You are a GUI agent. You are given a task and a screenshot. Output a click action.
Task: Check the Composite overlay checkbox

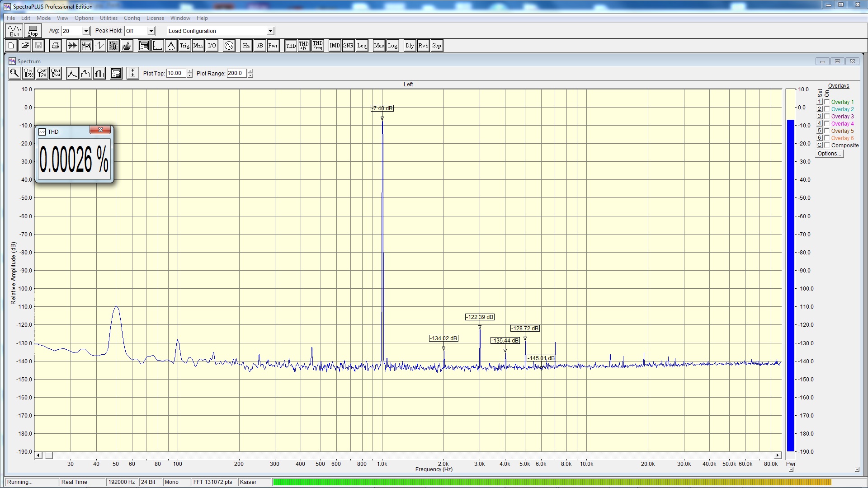[x=827, y=145]
